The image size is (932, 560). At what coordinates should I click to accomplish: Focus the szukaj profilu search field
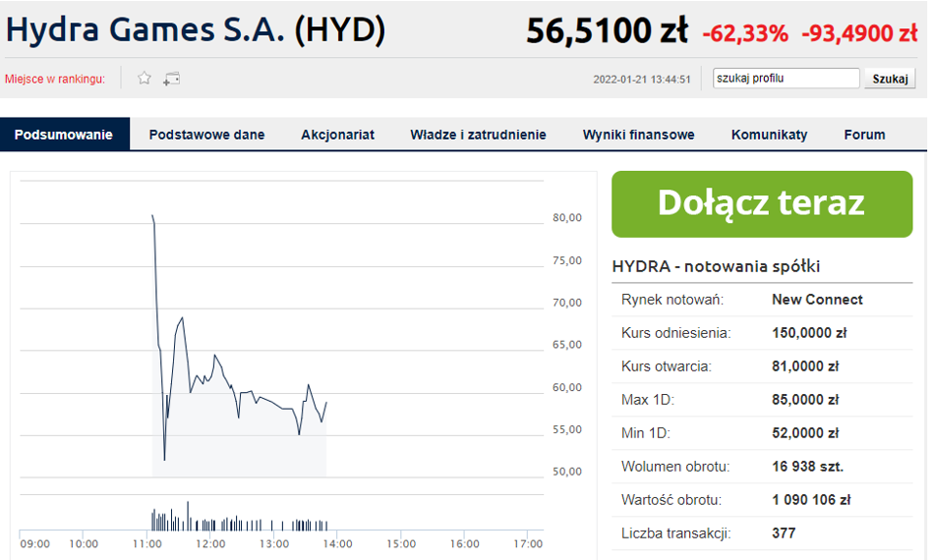click(x=786, y=79)
